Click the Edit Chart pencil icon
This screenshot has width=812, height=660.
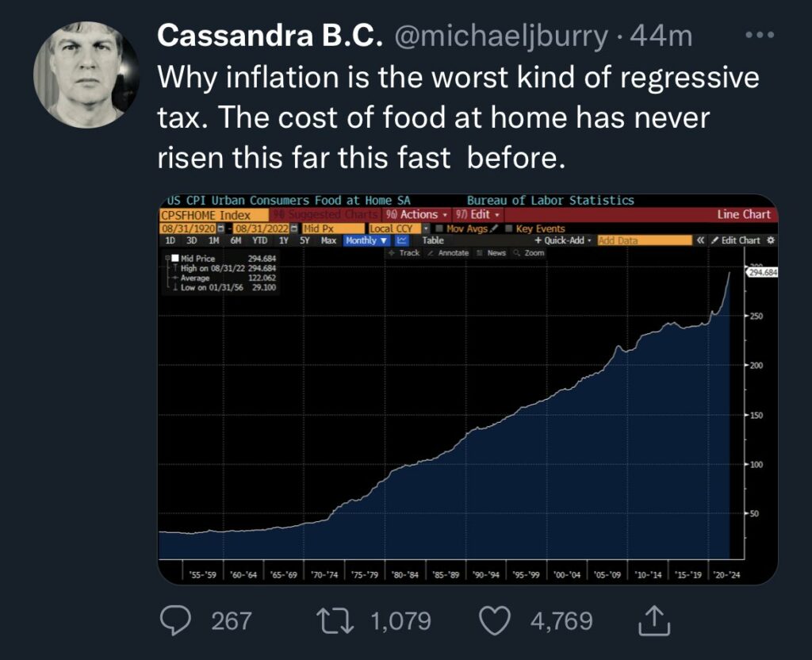716,240
